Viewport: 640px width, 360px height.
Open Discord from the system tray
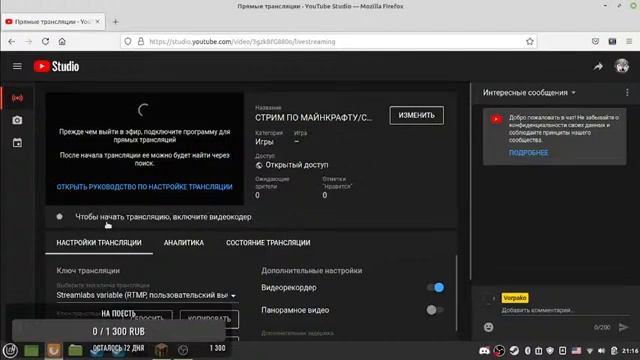[484, 351]
